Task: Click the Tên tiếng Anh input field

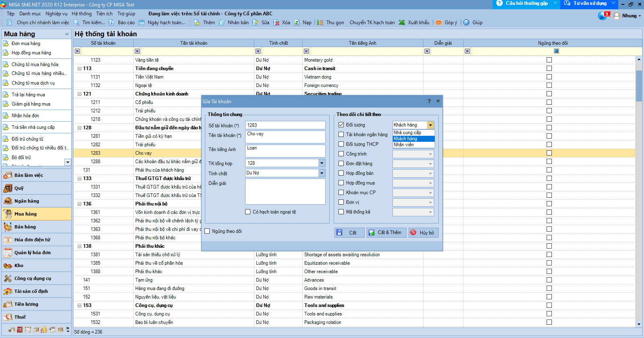Action: pos(285,151)
